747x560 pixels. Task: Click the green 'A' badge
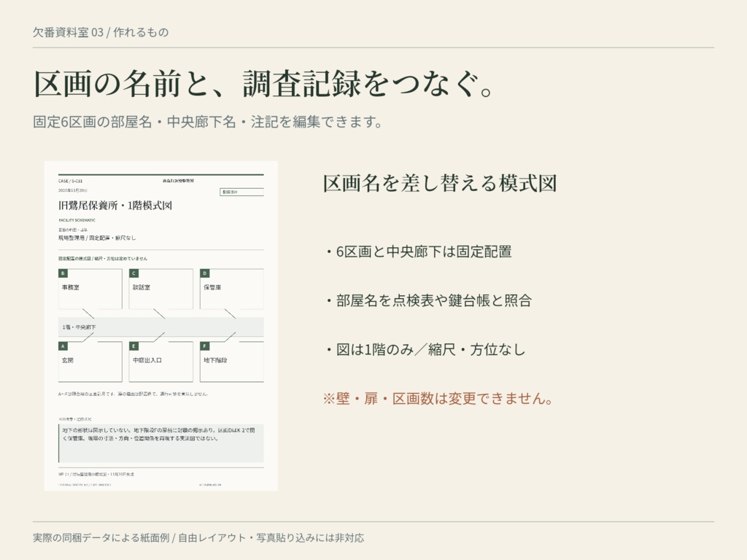pyautogui.click(x=63, y=346)
